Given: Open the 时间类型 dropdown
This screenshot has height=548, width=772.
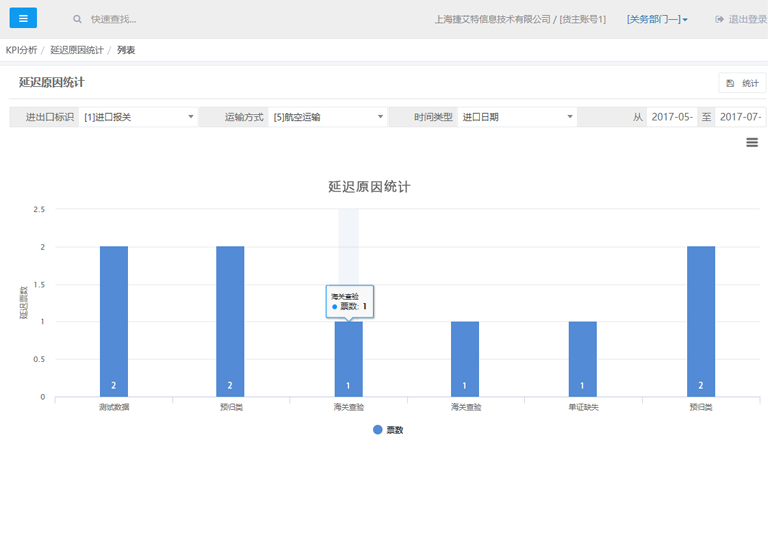Looking at the screenshot, I should (517, 117).
